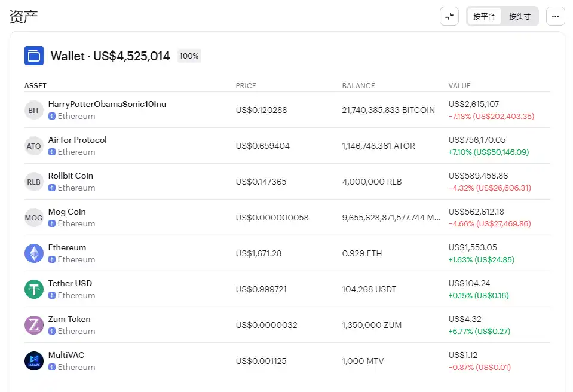Sort by the VALUE column header

coord(459,86)
